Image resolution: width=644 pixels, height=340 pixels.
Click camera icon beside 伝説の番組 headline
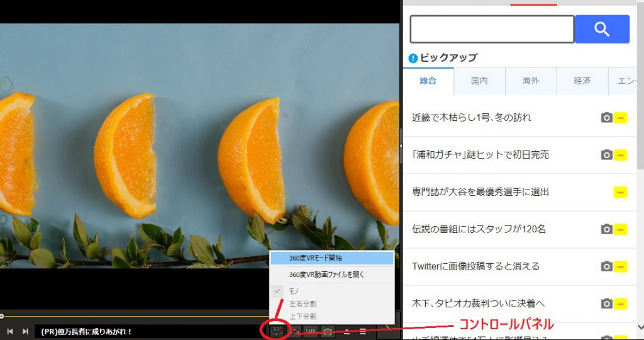point(607,229)
